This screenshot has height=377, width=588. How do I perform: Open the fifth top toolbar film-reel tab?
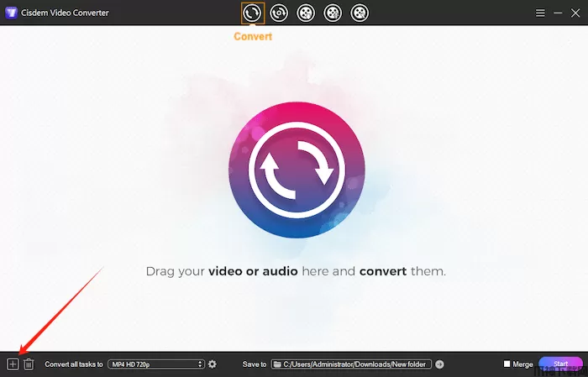tap(360, 13)
